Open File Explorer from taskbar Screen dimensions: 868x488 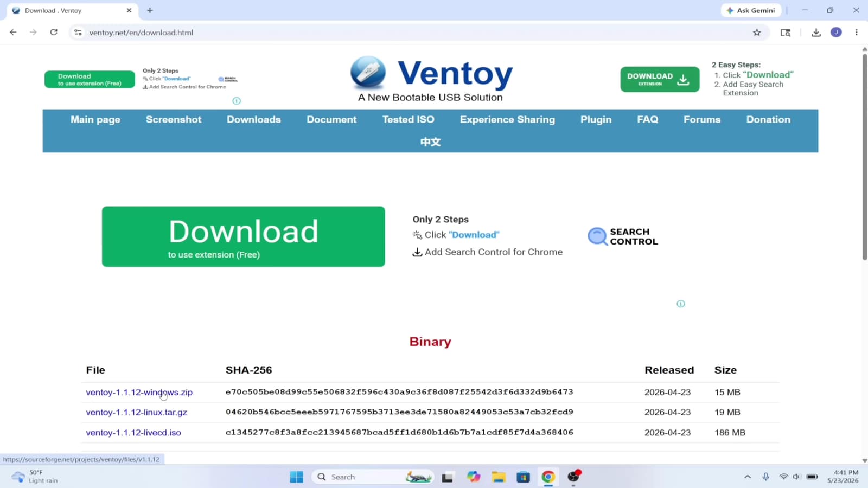499,477
